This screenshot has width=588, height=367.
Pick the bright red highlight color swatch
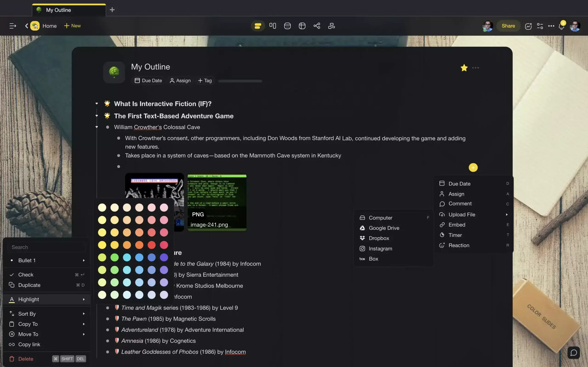pyautogui.click(x=151, y=245)
